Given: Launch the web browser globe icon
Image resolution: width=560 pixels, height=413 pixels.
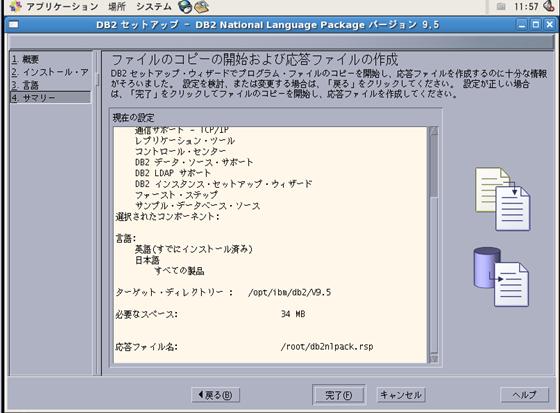Looking at the screenshot, I should (185, 6).
